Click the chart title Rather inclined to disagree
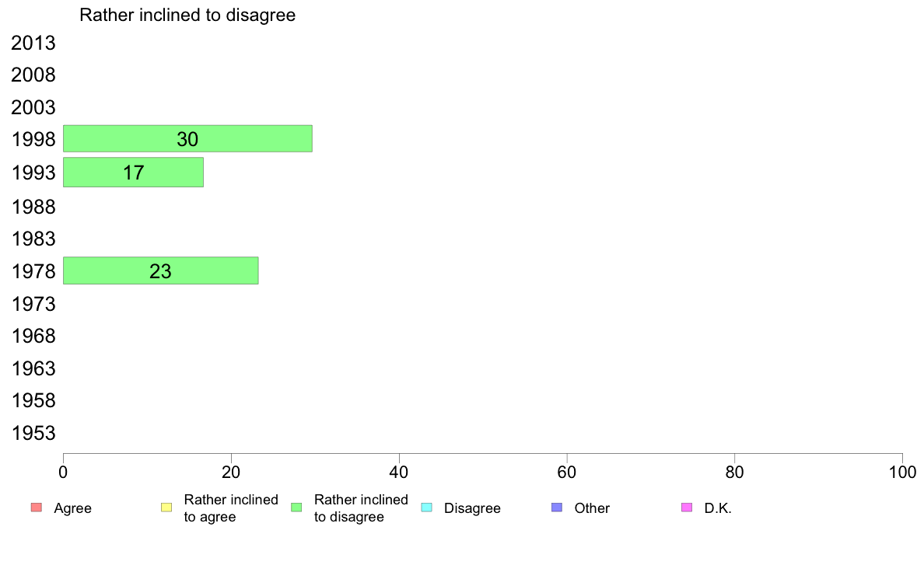Image resolution: width=924 pixels, height=572 pixels. [x=187, y=15]
